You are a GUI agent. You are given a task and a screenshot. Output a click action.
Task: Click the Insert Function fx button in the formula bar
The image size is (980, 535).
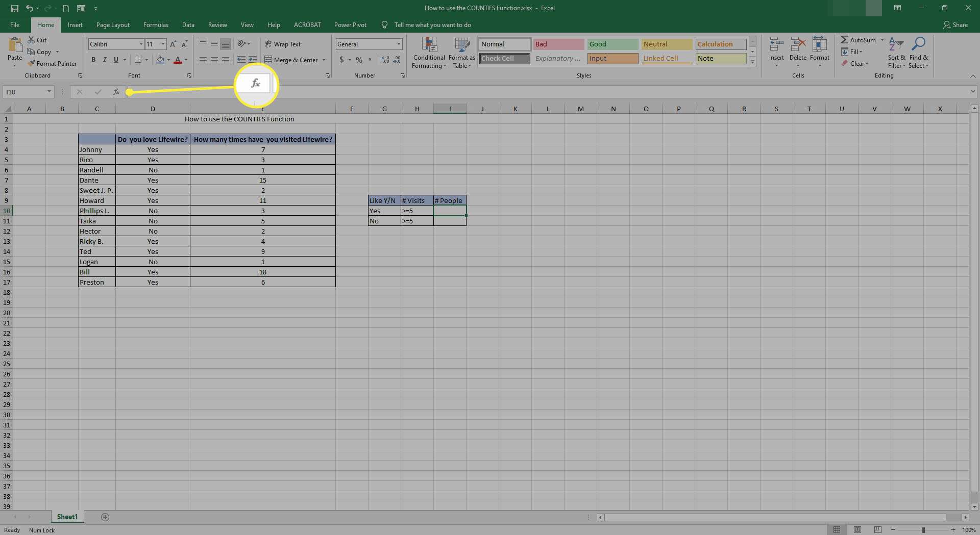coord(116,92)
